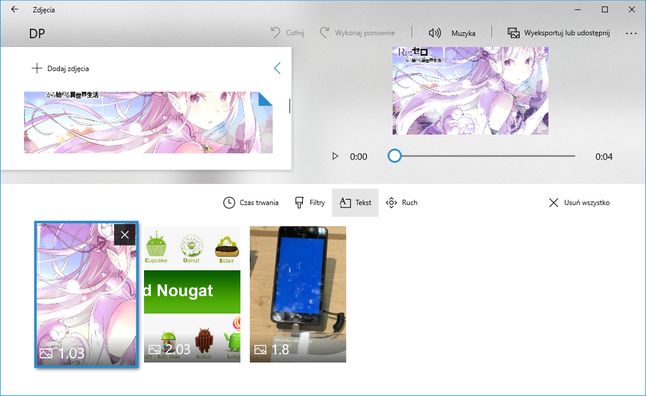Select the Android Nougat clip 2.03

click(x=192, y=294)
